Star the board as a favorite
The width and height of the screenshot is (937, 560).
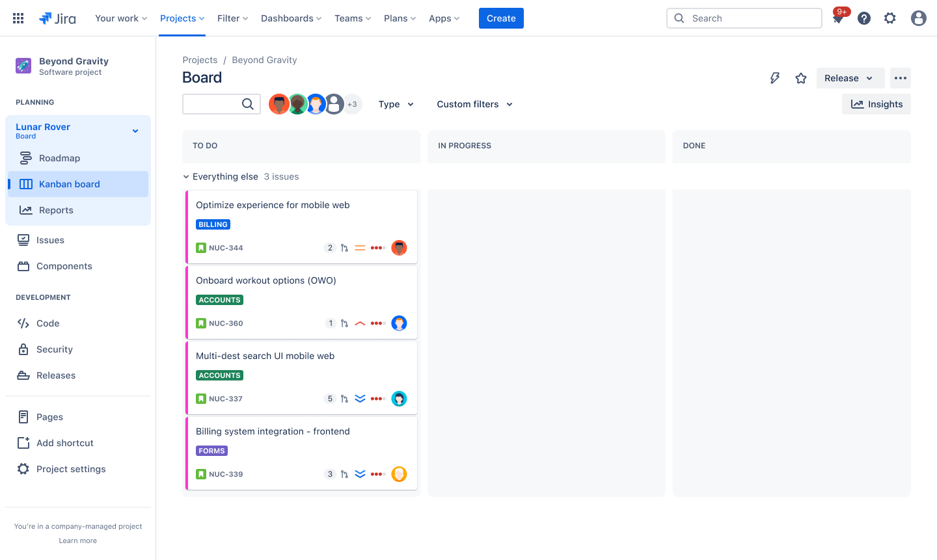[801, 77]
